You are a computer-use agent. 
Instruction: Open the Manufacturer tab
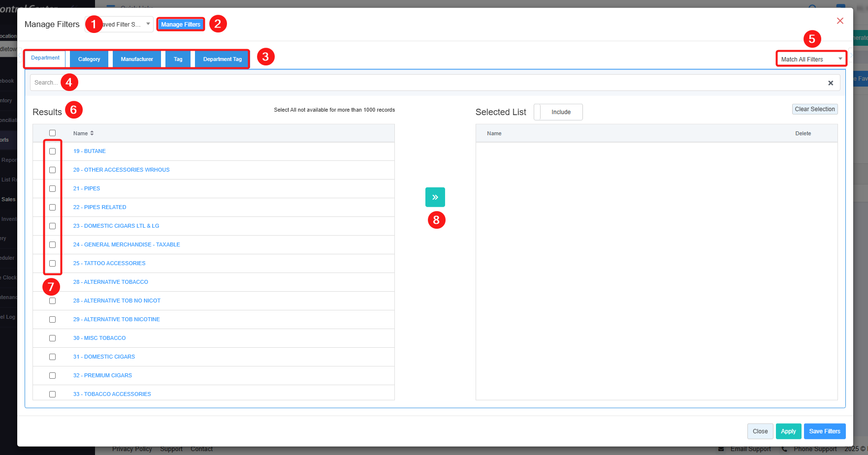tap(137, 59)
